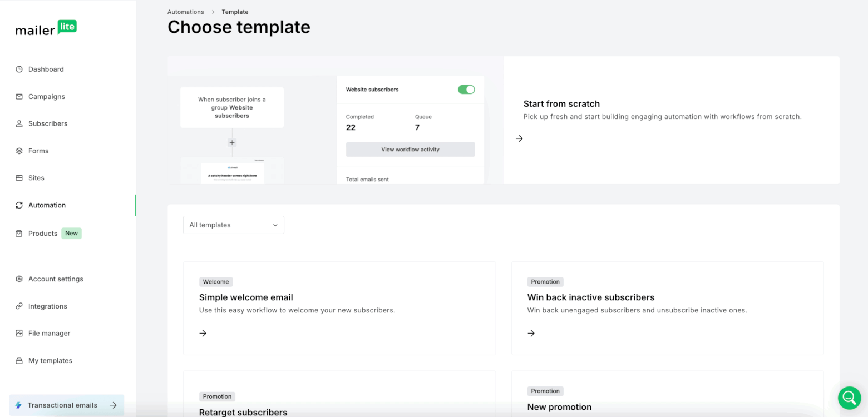Open Transactional emails link
The height and width of the screenshot is (417, 868).
click(67, 405)
